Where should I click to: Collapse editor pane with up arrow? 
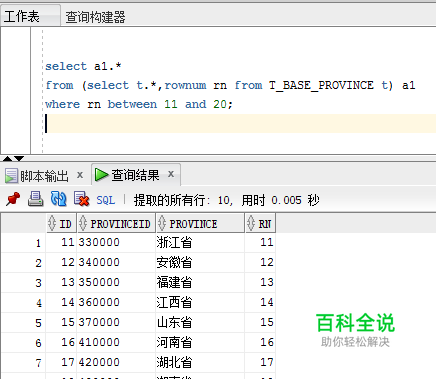(x=7, y=158)
